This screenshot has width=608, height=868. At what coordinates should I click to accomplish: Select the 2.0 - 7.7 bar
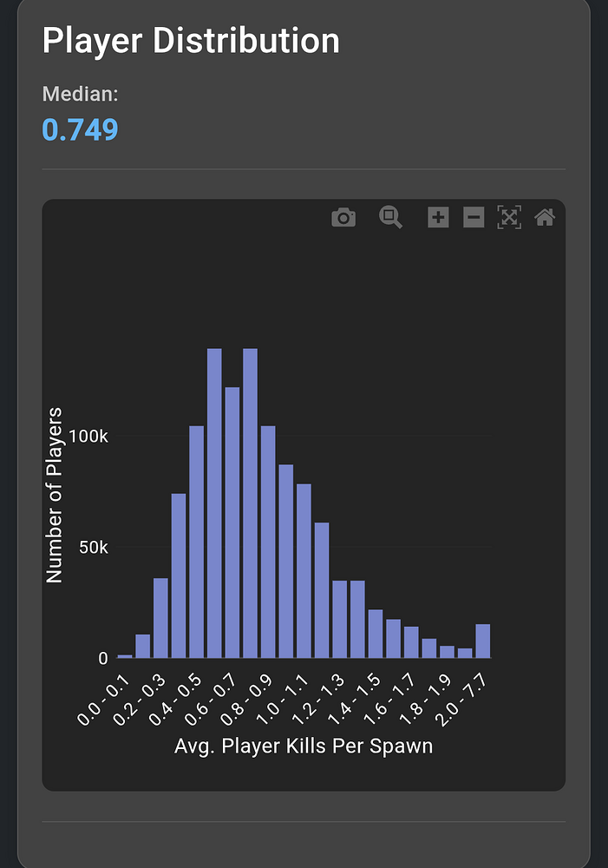click(x=482, y=641)
